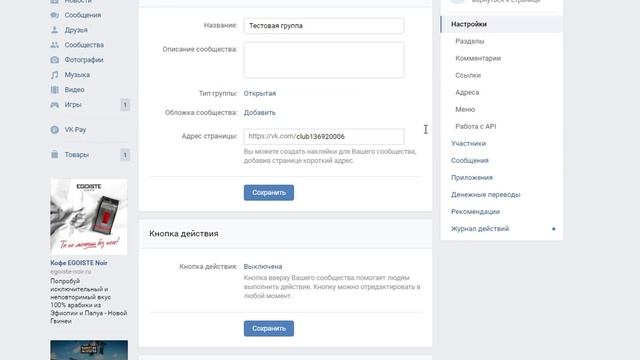This screenshot has width=640, height=360.
Task: Open Видео in the left sidebar
Action: [x=74, y=90]
